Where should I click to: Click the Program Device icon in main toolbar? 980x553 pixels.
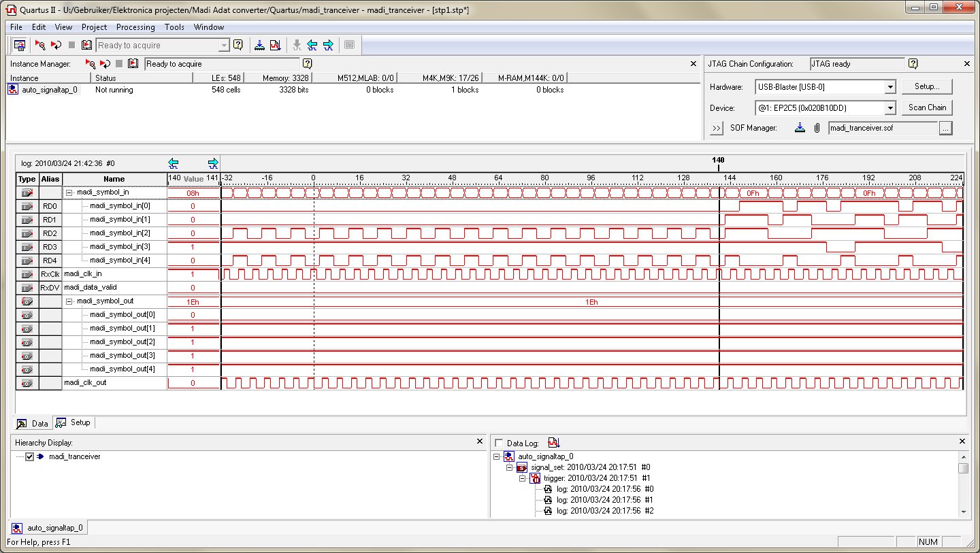pyautogui.click(x=259, y=45)
